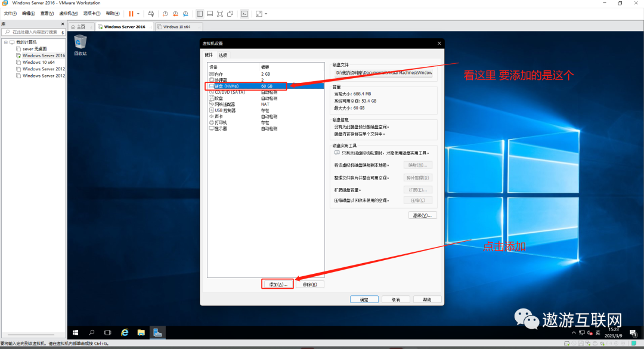
Task: Click the console view toolbar icon
Action: (244, 14)
